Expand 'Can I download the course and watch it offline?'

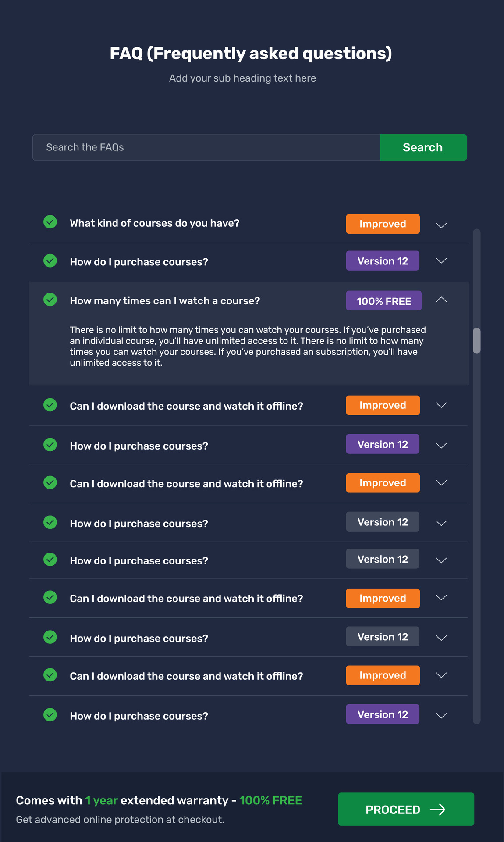pos(441,405)
